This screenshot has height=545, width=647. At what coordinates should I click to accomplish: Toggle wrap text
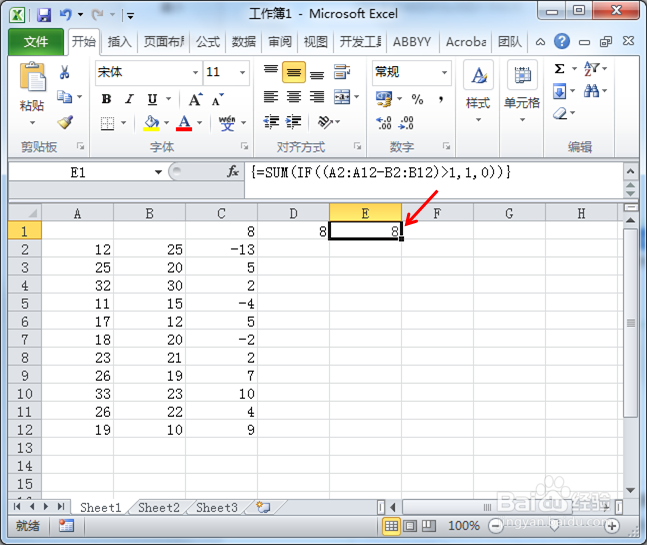[342, 72]
